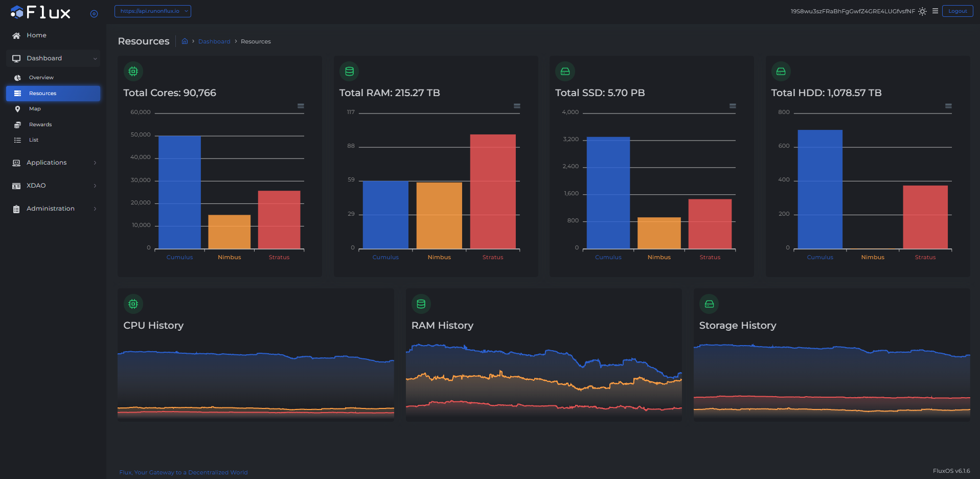Click the Home item in sidebar
The image size is (980, 479).
click(x=36, y=35)
